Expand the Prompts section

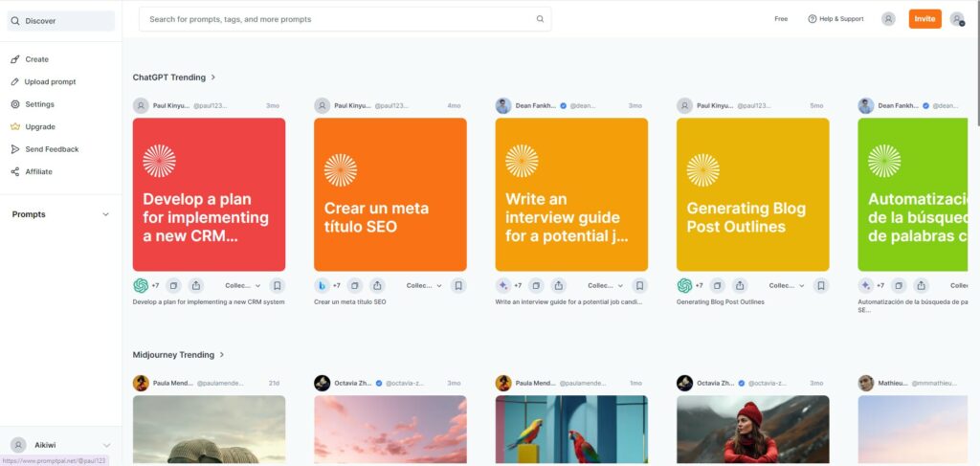(60, 214)
